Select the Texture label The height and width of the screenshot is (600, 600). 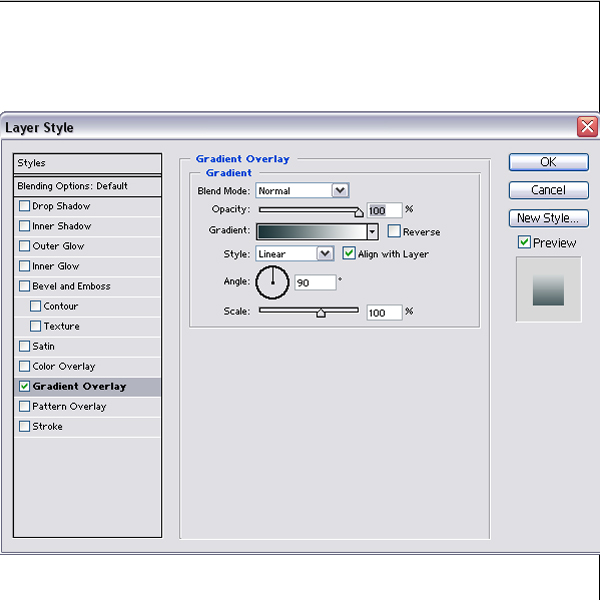click(61, 326)
